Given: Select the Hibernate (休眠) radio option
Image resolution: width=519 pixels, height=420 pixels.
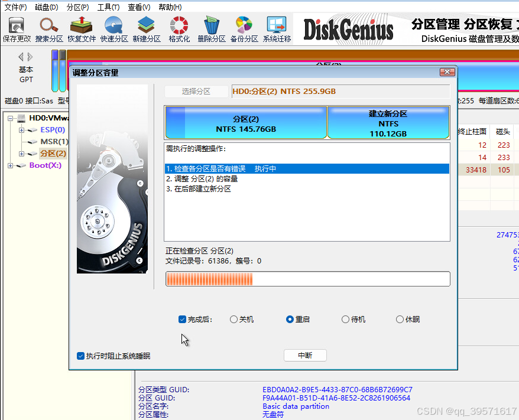Looking at the screenshot, I should point(400,320).
